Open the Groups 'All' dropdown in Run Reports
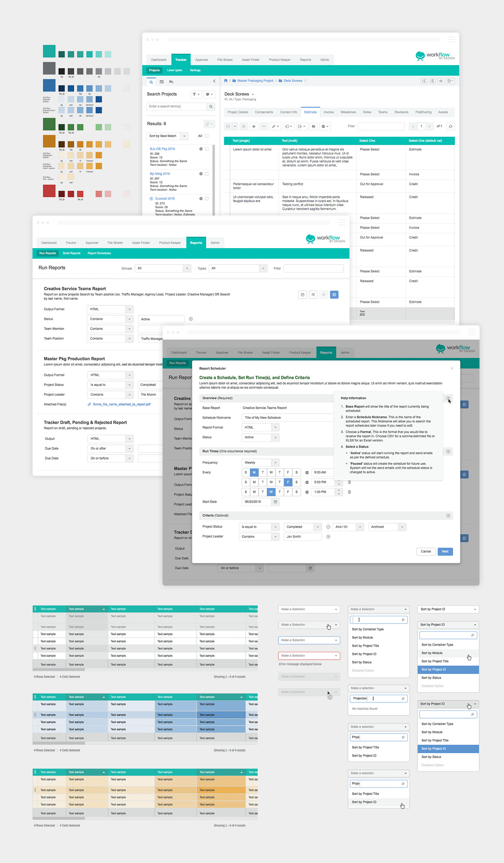The width and height of the screenshot is (504, 863). [x=163, y=268]
